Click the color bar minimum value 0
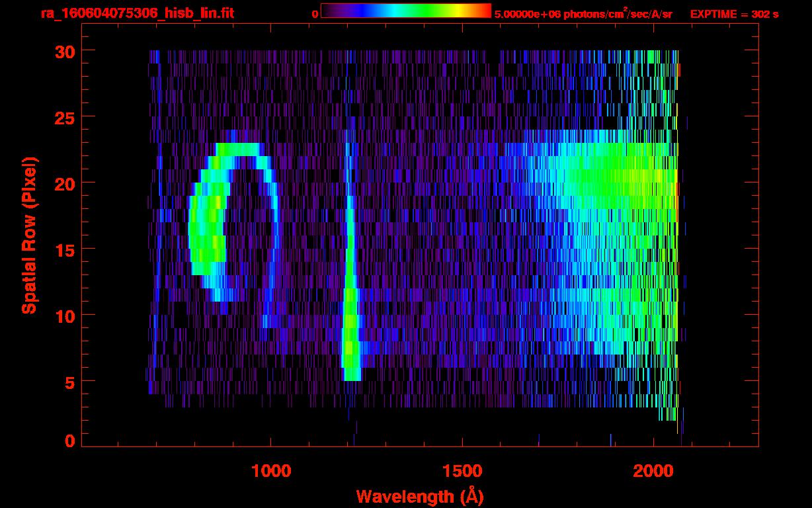 (x=315, y=14)
